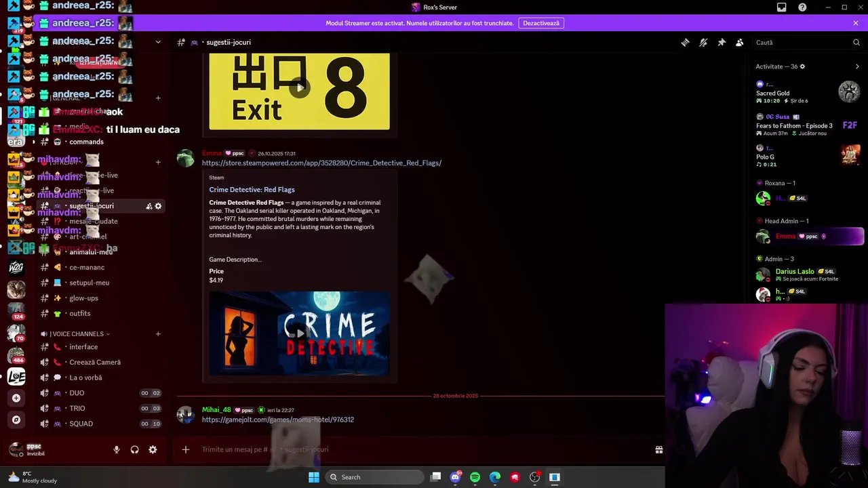Viewport: 868px width, 488px height.
Task: Open Polo G listening activity
Action: coord(809,156)
